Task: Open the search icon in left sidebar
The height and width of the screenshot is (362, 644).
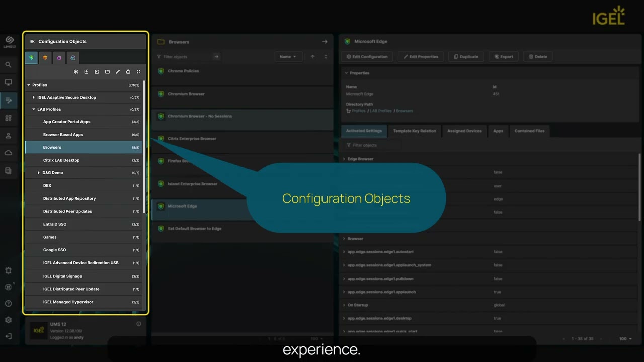Action: (8, 65)
